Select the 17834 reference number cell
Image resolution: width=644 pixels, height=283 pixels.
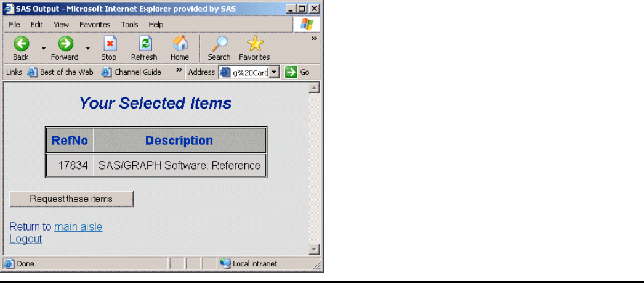70,165
